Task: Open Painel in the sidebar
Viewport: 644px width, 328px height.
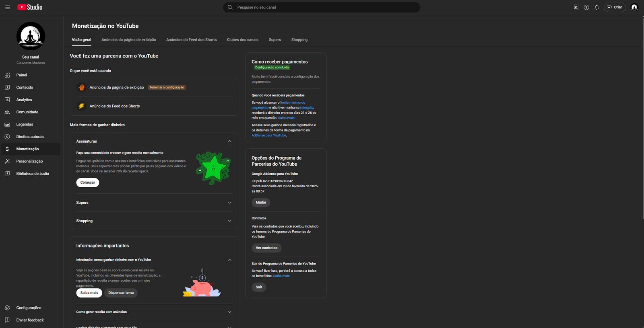Action: tap(31, 75)
